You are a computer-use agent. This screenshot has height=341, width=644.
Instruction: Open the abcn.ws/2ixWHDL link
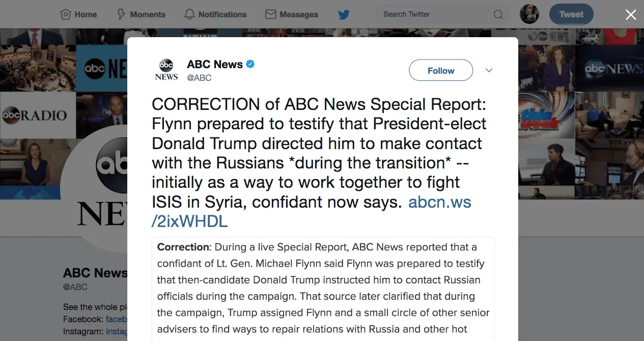pyautogui.click(x=311, y=211)
